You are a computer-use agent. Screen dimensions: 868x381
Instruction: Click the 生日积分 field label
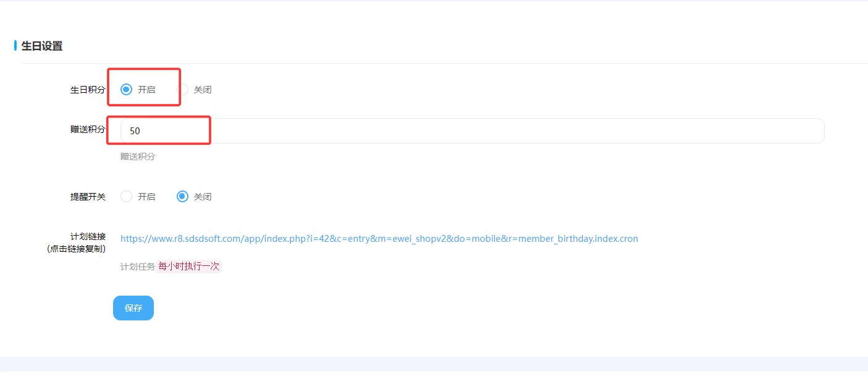[x=88, y=90]
